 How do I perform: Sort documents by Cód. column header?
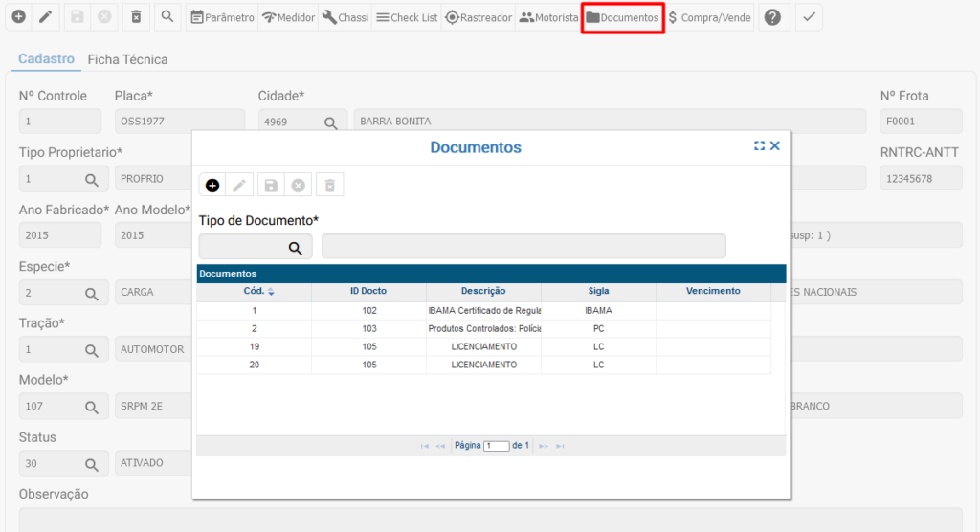pos(255,291)
